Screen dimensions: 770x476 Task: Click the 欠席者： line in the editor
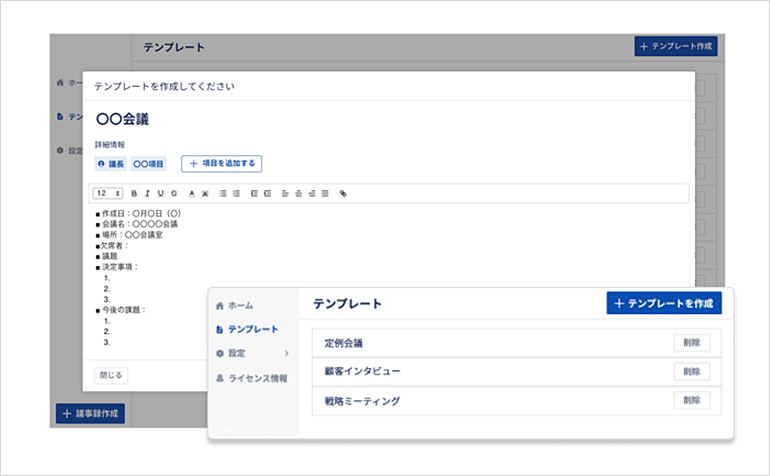[x=112, y=246]
